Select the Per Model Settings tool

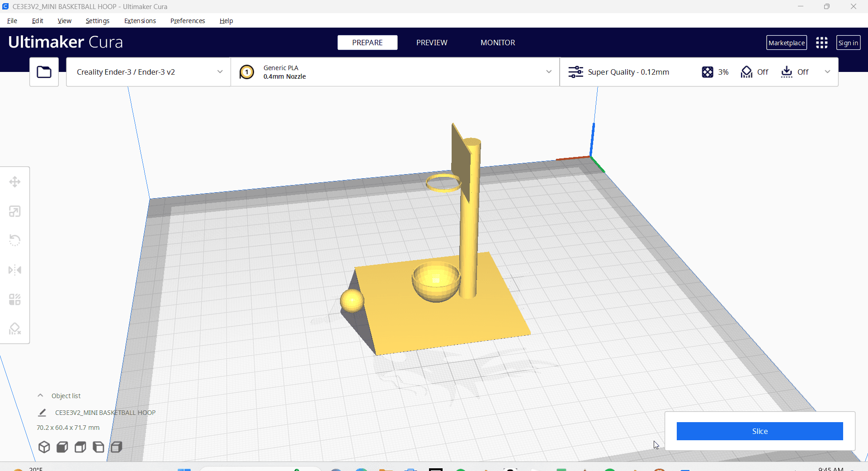click(x=15, y=300)
